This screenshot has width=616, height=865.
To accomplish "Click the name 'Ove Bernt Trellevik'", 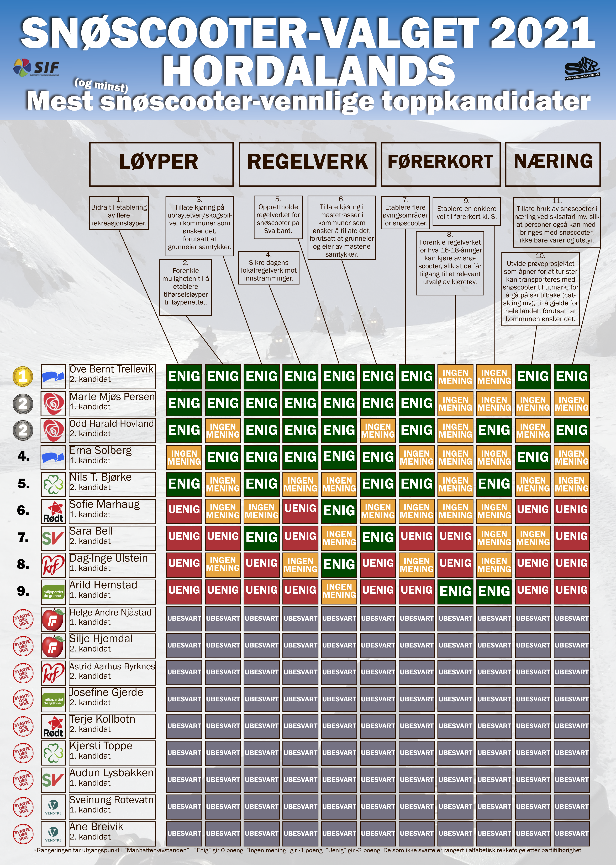I will click(x=112, y=369).
